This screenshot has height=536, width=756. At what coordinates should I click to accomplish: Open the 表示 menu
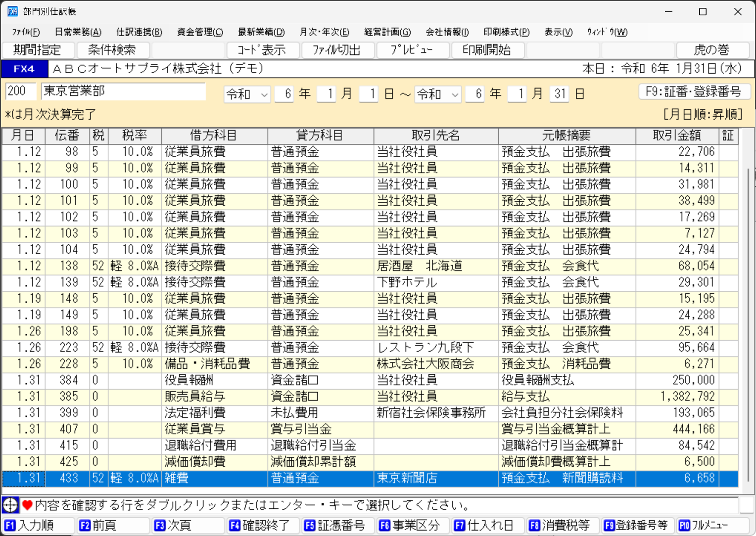tap(557, 32)
